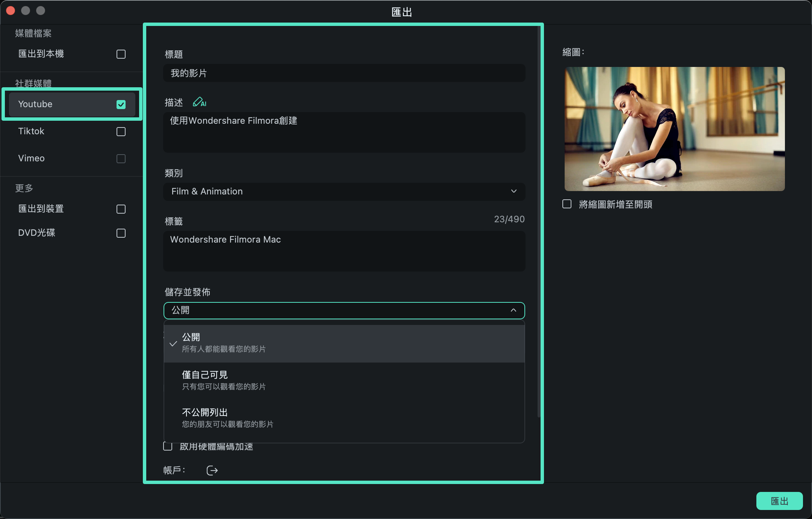812x519 pixels.
Task: Click the ballerina thumbnail image
Action: (675, 129)
